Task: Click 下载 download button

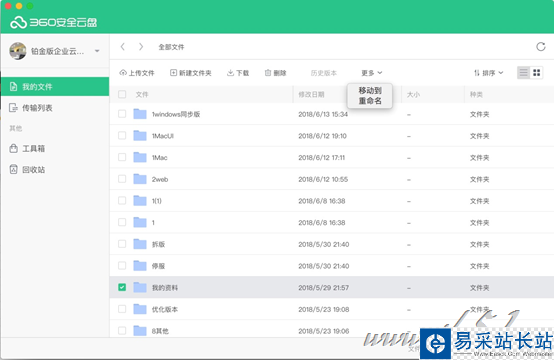Action: point(238,73)
